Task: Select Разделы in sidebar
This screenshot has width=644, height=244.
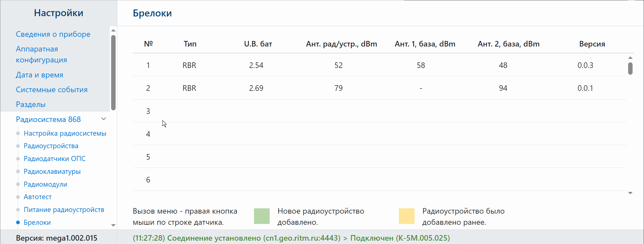Action: (31, 104)
